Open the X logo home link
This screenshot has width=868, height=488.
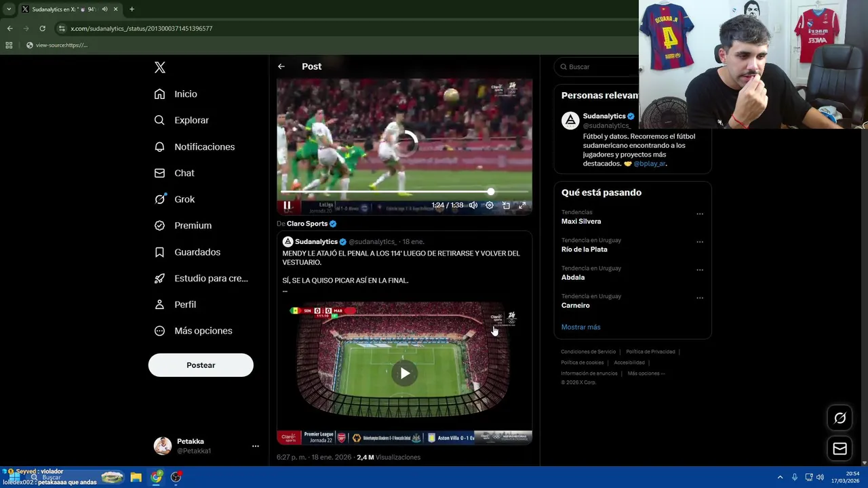click(160, 67)
